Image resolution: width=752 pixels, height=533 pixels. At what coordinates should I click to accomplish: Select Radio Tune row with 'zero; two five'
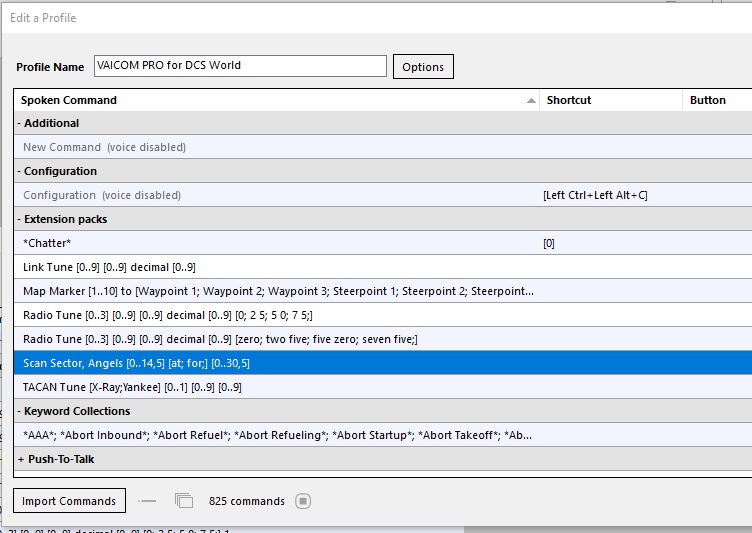pyautogui.click(x=383, y=339)
